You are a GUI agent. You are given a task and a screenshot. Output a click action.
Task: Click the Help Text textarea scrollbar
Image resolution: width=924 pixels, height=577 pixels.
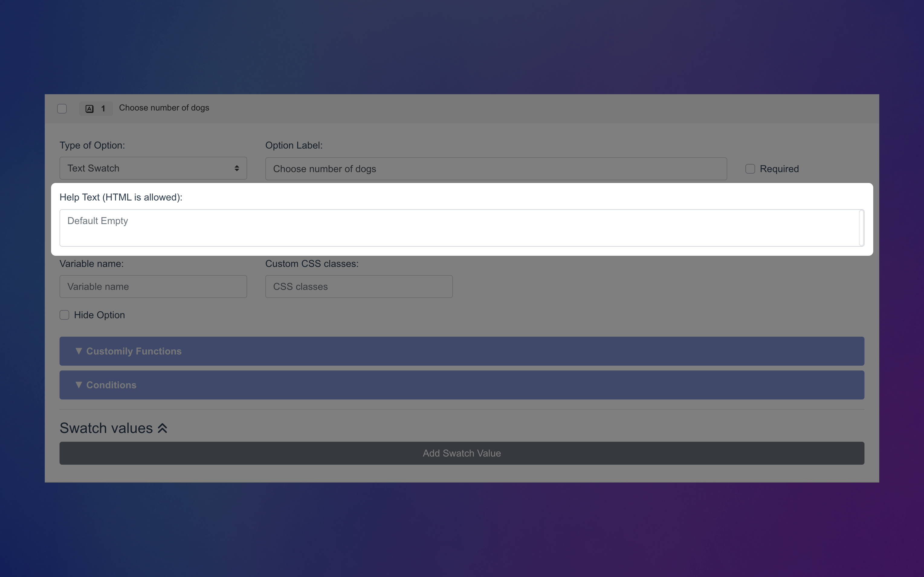click(x=861, y=228)
